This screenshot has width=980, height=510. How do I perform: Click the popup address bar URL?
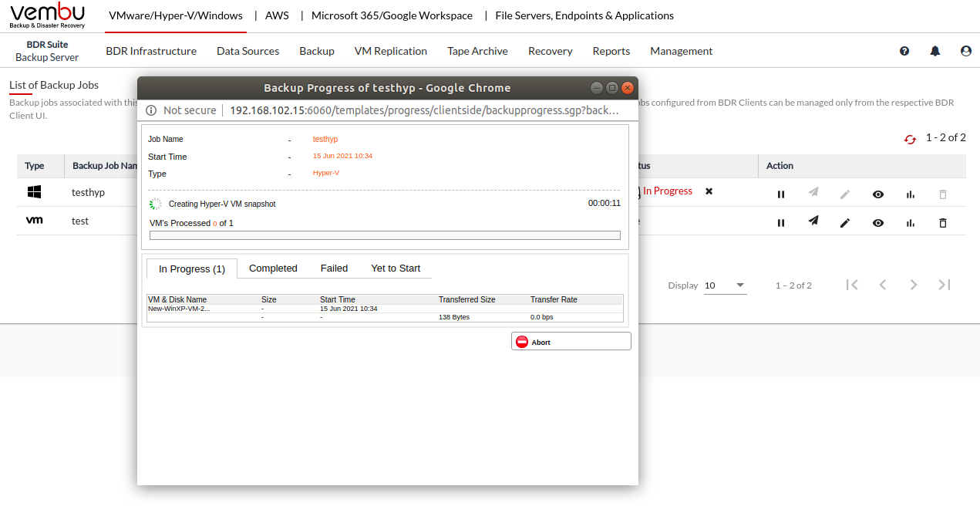(x=424, y=110)
